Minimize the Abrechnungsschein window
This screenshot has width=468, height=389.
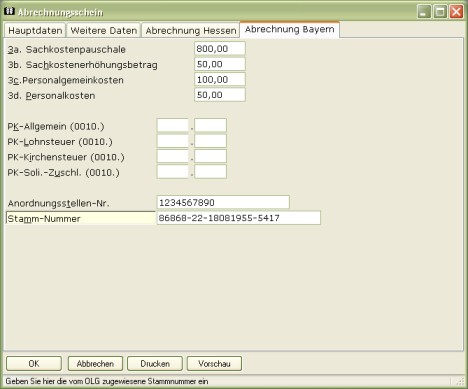tap(424, 12)
